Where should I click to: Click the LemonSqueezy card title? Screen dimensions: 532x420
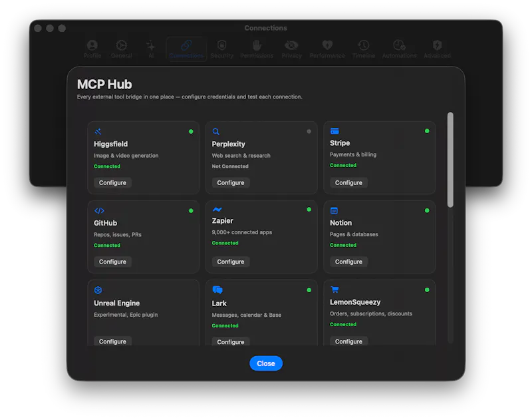coord(355,302)
